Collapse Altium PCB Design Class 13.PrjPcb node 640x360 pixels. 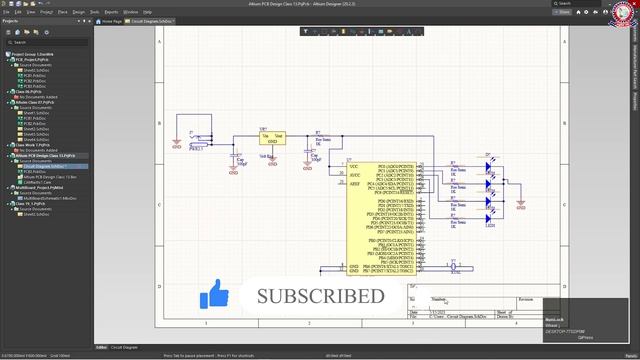pyautogui.click(x=8, y=156)
